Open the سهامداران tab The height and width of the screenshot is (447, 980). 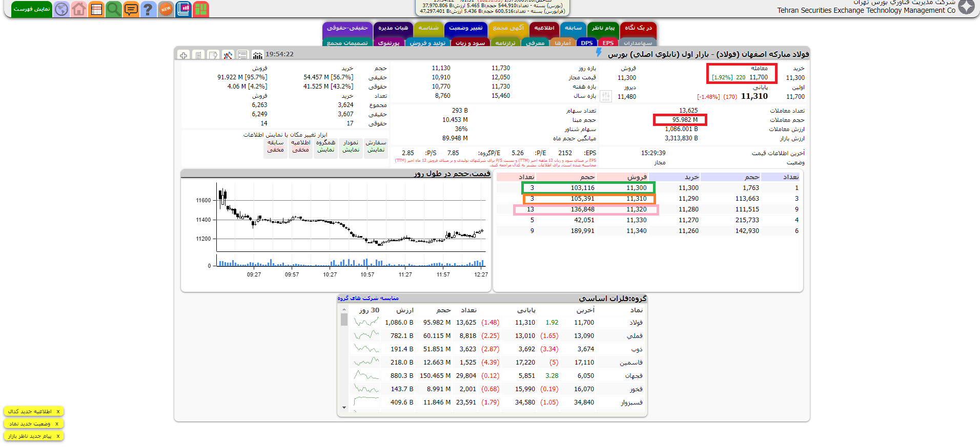pyautogui.click(x=638, y=43)
